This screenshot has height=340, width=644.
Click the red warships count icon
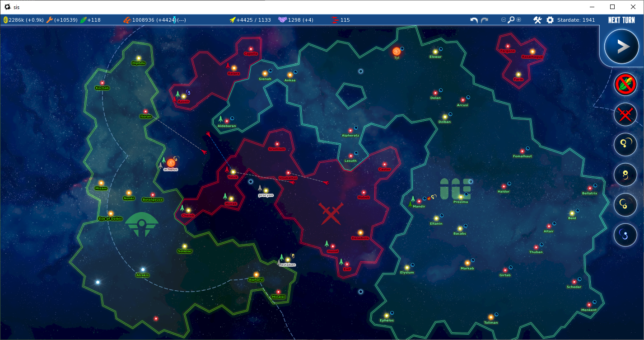coord(335,20)
